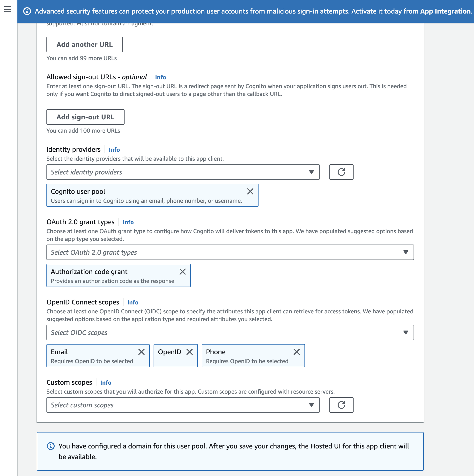Image resolution: width=474 pixels, height=476 pixels.
Task: Remove the OpenID scope
Action: tap(190, 352)
